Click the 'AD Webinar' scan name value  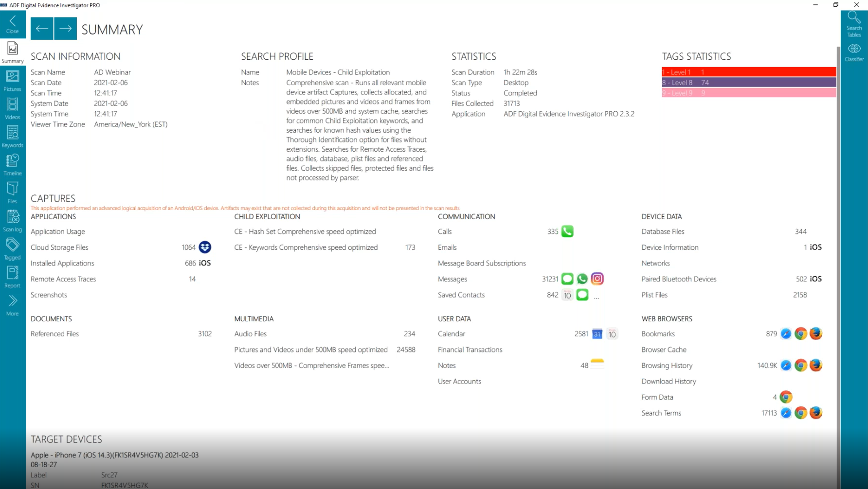(x=112, y=72)
